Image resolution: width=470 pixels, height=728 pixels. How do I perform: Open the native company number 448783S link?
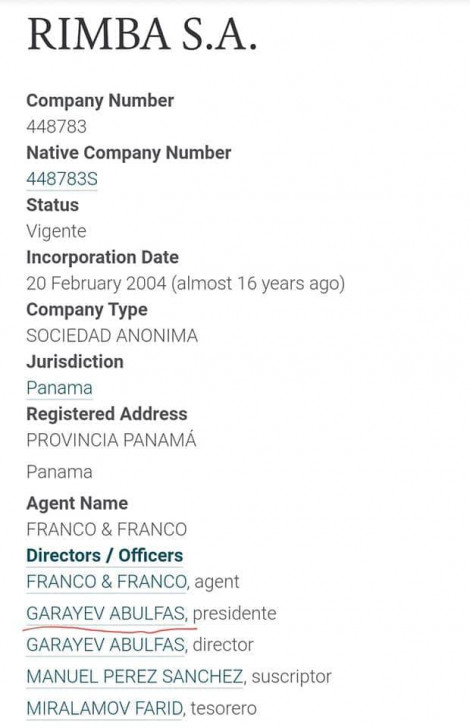(62, 179)
